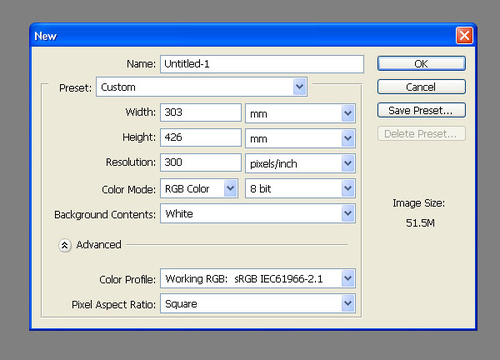Click the Save Preset button
This screenshot has height=360, width=500.
coord(421,110)
